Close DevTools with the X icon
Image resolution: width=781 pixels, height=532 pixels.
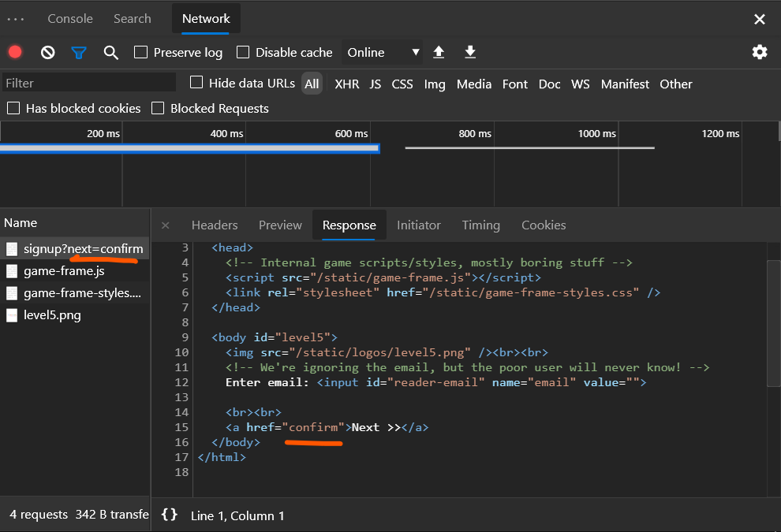point(760,19)
